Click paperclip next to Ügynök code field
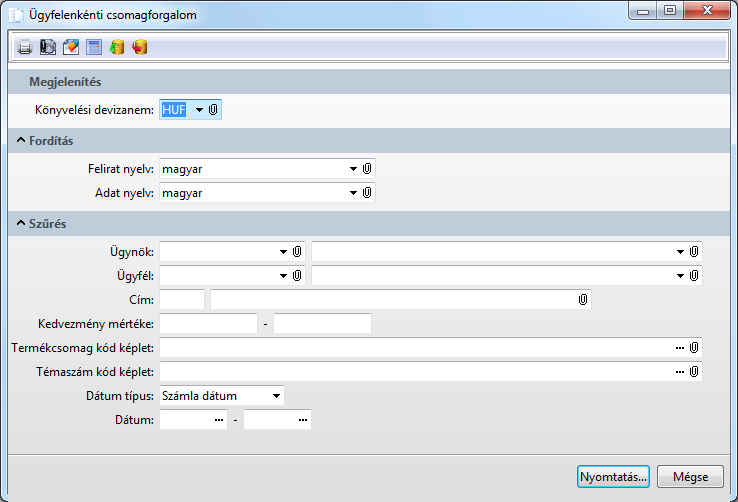Image resolution: width=738 pixels, height=502 pixels. pyautogui.click(x=297, y=252)
